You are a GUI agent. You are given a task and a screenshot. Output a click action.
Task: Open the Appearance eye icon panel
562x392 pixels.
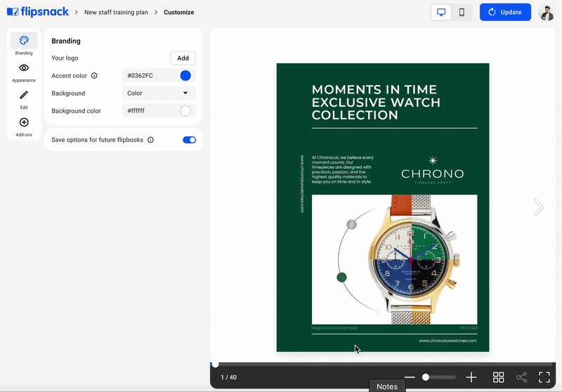click(24, 72)
